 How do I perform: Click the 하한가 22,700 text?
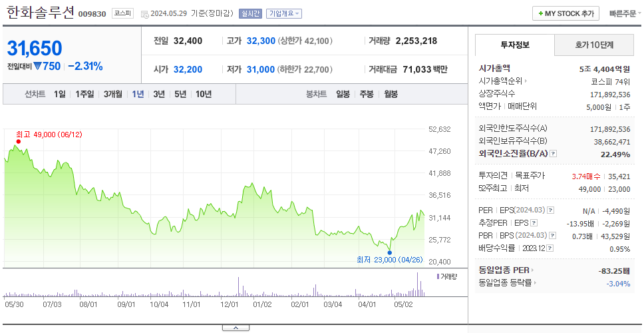(x=305, y=69)
